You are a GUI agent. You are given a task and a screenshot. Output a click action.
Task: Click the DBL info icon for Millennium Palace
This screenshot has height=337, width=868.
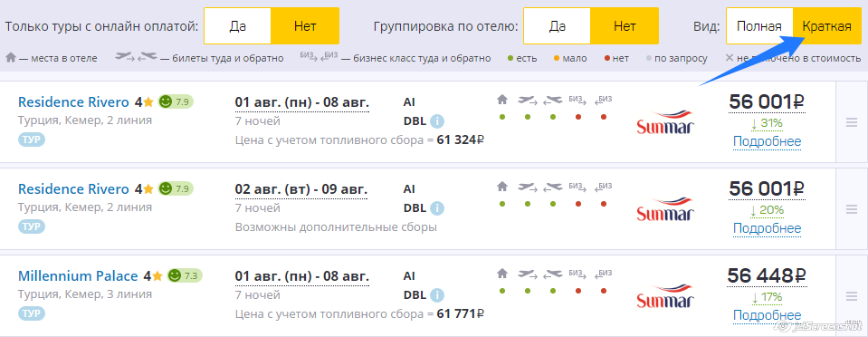(437, 295)
